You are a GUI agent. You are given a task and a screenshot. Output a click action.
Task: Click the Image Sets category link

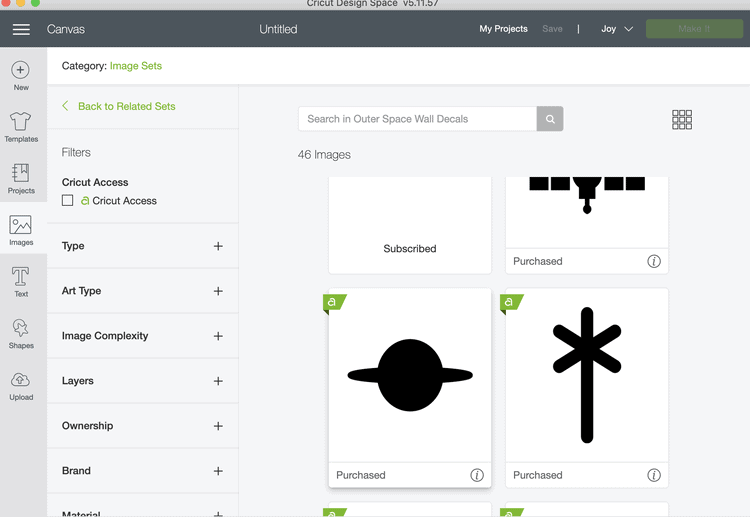point(136,66)
